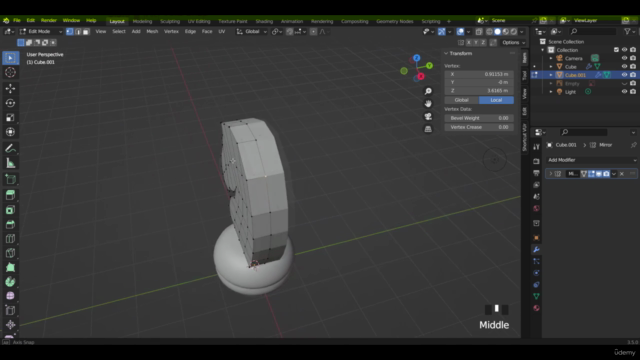The image size is (640, 360).
Task: Select the Extrude Region tool
Action: click(10, 195)
